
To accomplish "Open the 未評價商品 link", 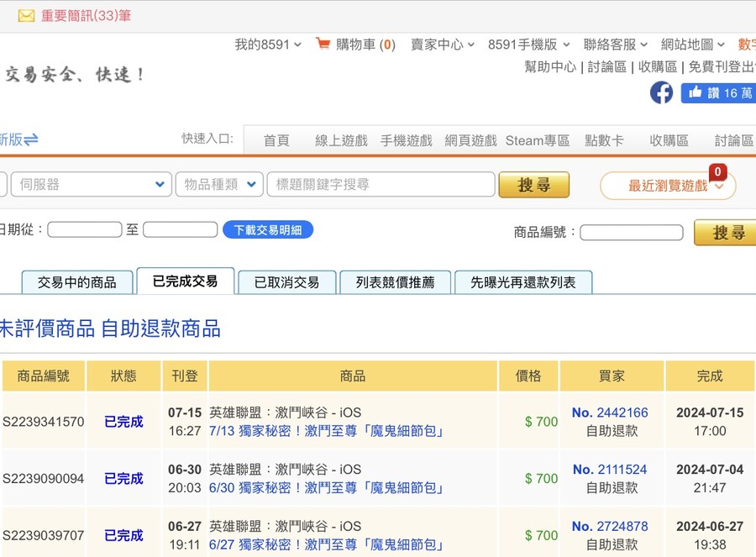I will (47, 328).
